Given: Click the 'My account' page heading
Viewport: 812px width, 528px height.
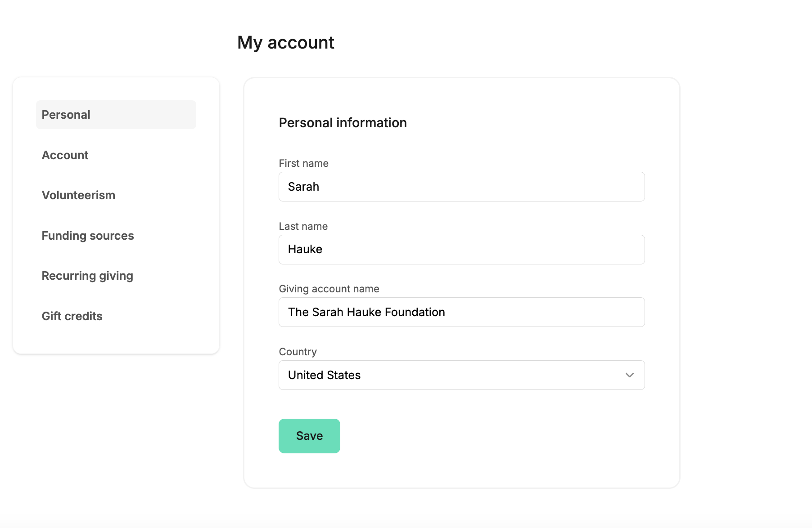Looking at the screenshot, I should (x=285, y=43).
